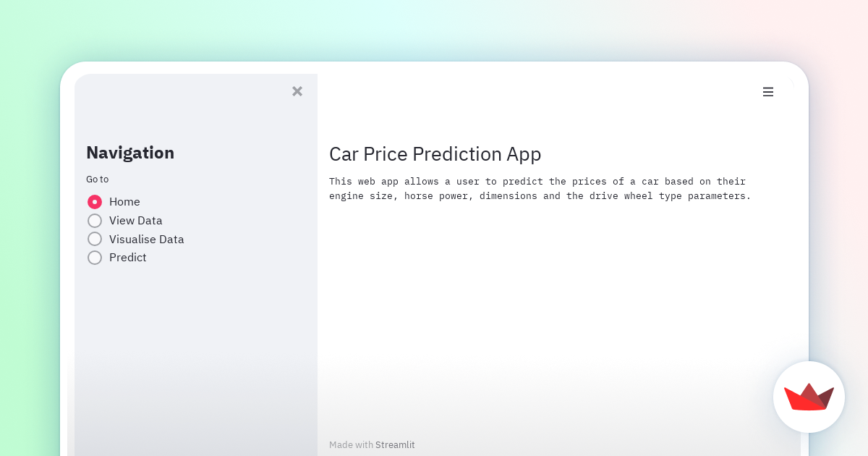Go to the View Data page
The width and height of the screenshot is (868, 456).
point(135,220)
